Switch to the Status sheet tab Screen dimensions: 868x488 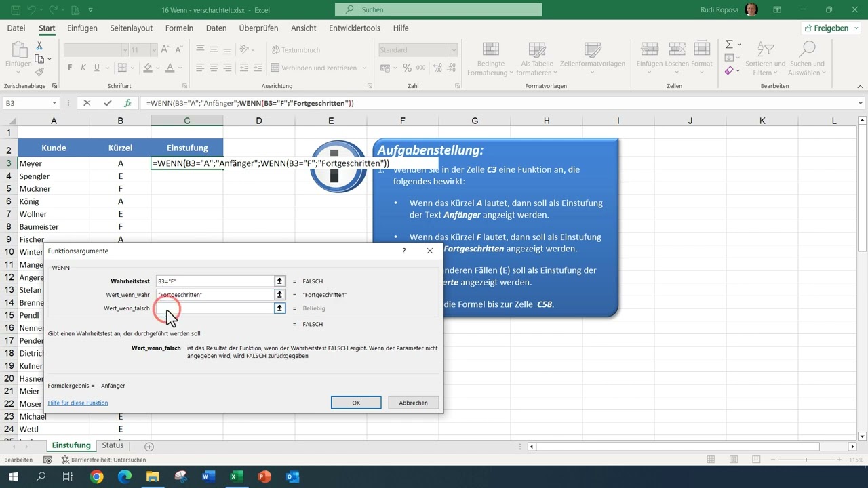click(113, 445)
